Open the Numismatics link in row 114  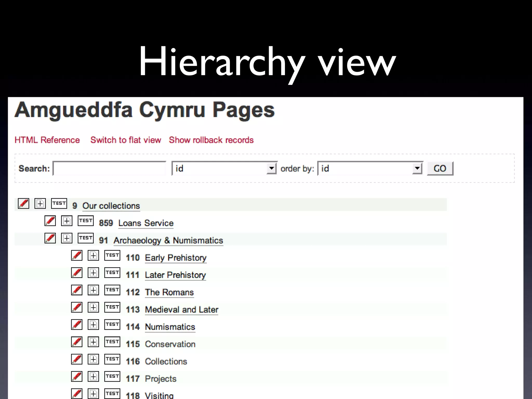click(170, 327)
